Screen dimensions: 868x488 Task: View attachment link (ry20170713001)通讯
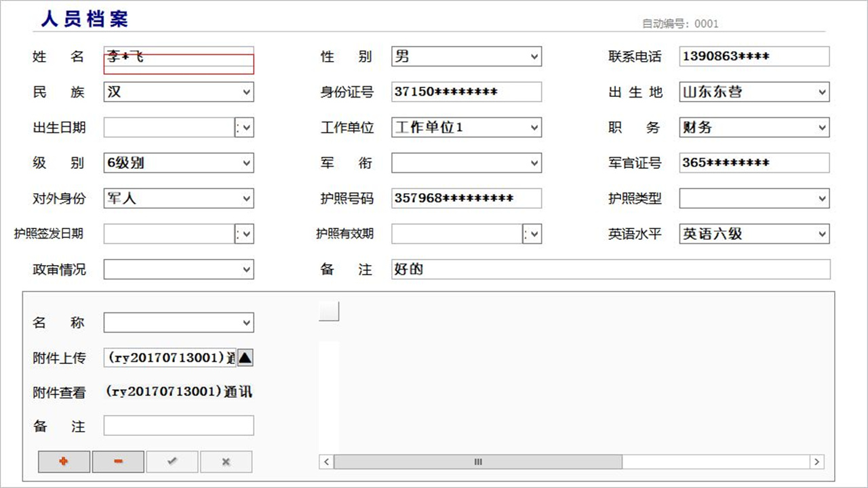click(x=178, y=392)
